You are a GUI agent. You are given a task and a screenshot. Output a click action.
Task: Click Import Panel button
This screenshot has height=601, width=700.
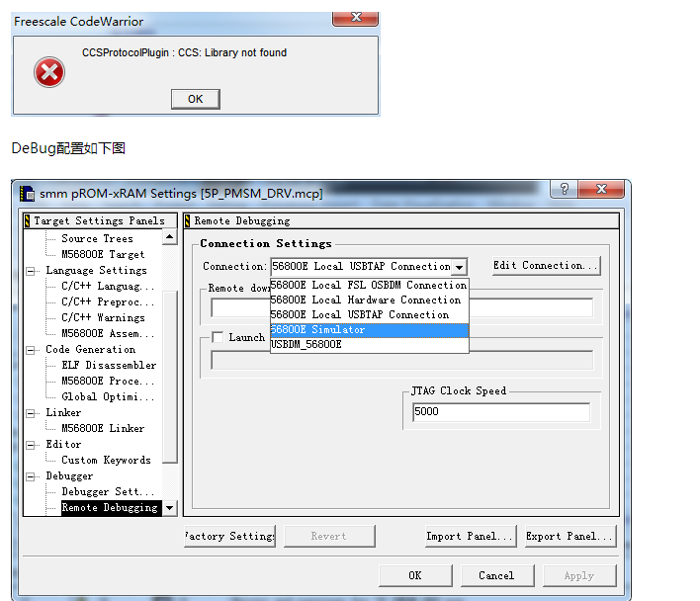coord(471,537)
